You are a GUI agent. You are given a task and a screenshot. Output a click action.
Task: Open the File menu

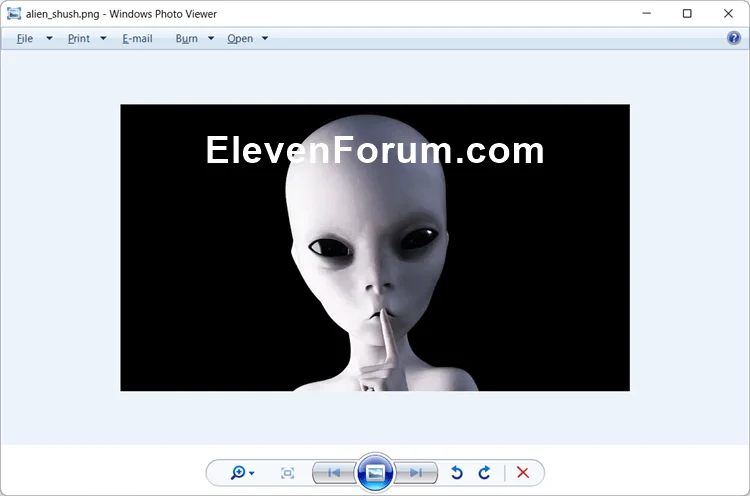(25, 39)
